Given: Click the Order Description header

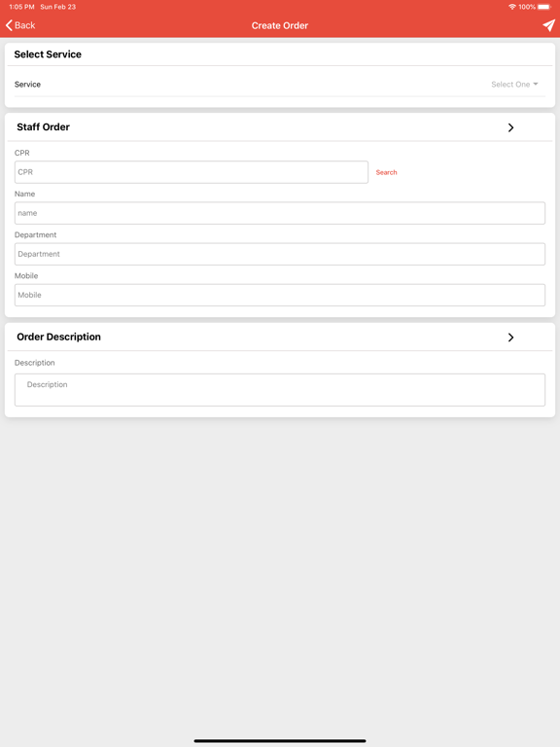Looking at the screenshot, I should (58, 337).
